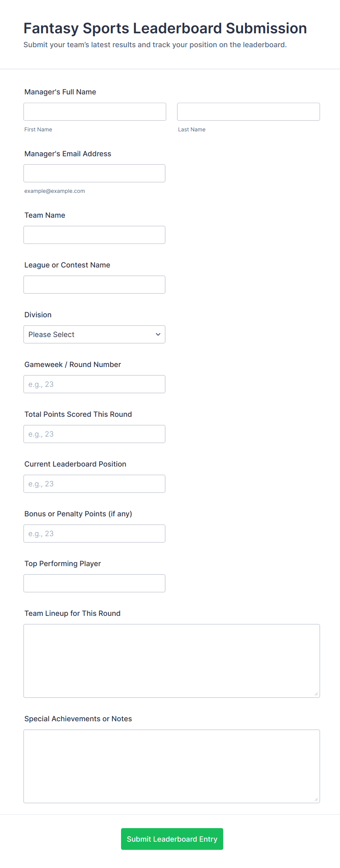Select the Bonus or Penalty Points field
Viewport: 340px width, 868px height.
point(94,533)
